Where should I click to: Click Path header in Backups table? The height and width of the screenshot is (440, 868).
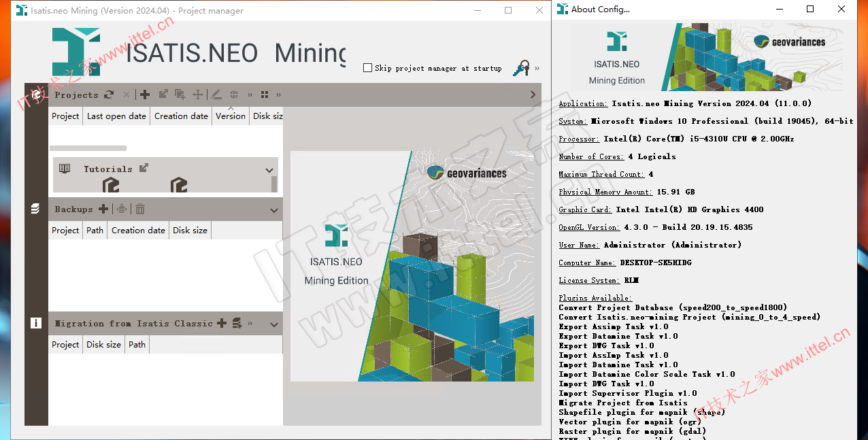coord(95,230)
